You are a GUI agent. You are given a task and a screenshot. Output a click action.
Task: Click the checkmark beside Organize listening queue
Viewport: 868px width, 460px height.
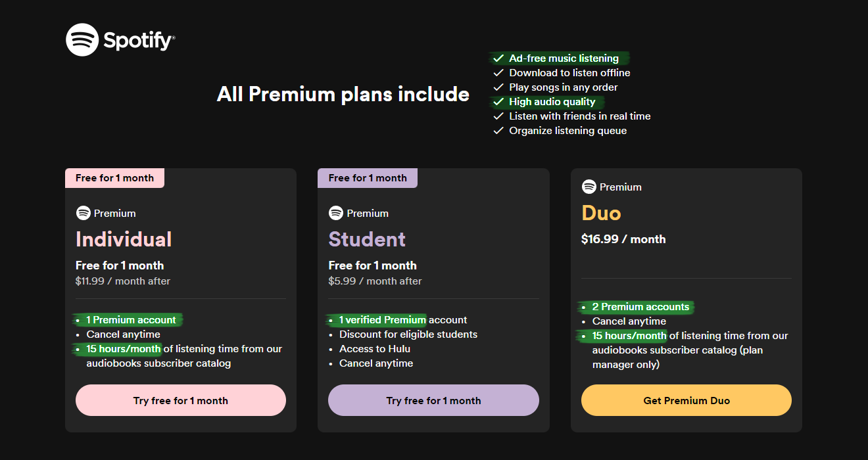point(498,130)
